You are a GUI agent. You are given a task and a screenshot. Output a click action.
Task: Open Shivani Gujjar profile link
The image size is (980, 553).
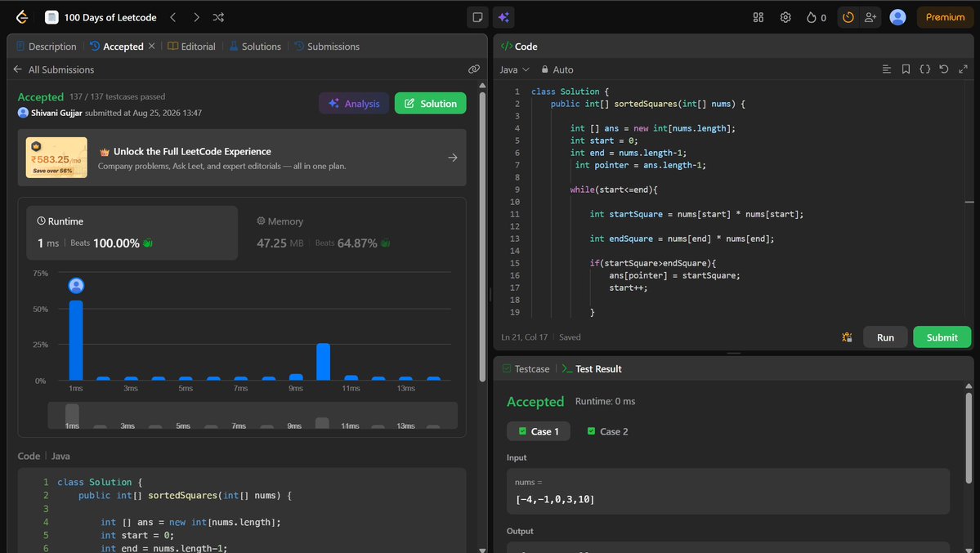pos(56,113)
